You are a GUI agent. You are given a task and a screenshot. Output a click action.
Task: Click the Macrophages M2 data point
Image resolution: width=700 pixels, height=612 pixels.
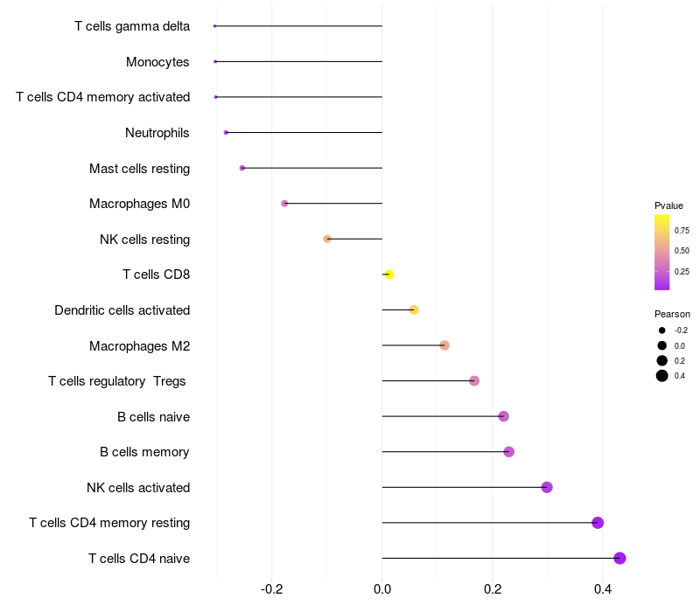(444, 345)
